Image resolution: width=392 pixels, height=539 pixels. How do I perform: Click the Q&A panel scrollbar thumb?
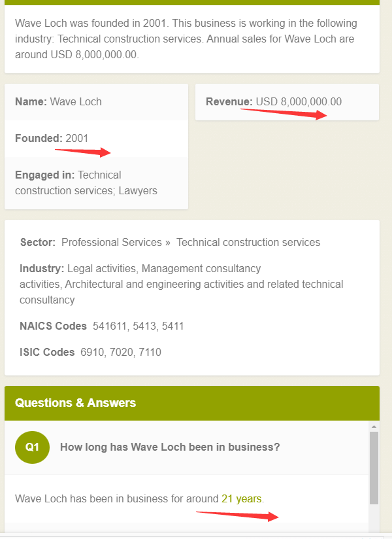pos(374,468)
